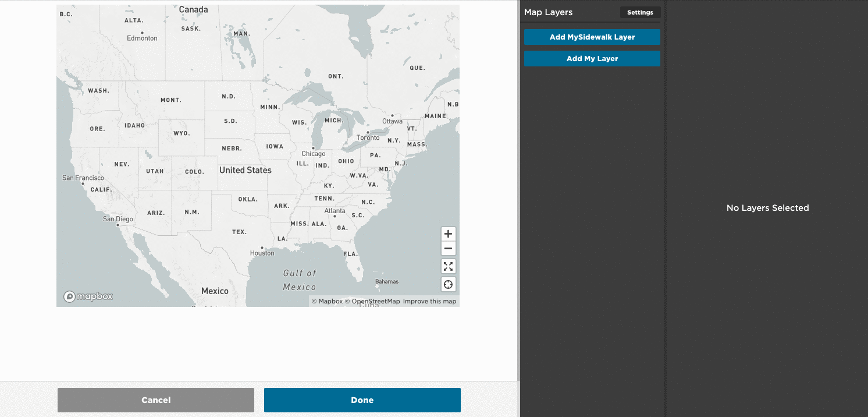Toggle fullscreen map view

[448, 267]
